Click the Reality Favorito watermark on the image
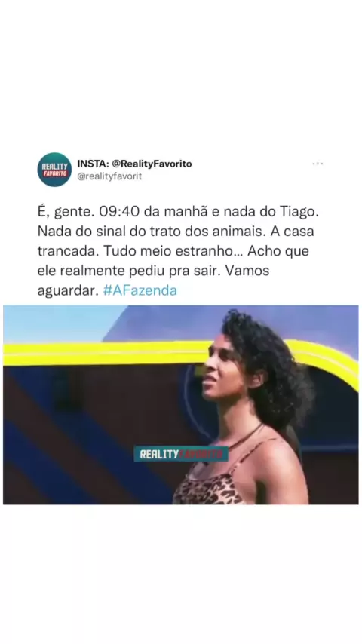Image resolution: width=362 pixels, height=644 pixels. tap(181, 454)
